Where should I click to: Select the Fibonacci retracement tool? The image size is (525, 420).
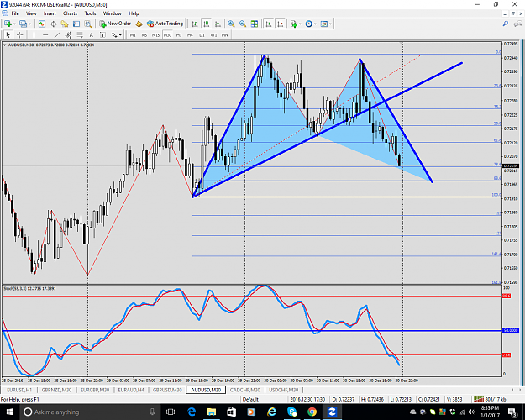(x=80, y=34)
